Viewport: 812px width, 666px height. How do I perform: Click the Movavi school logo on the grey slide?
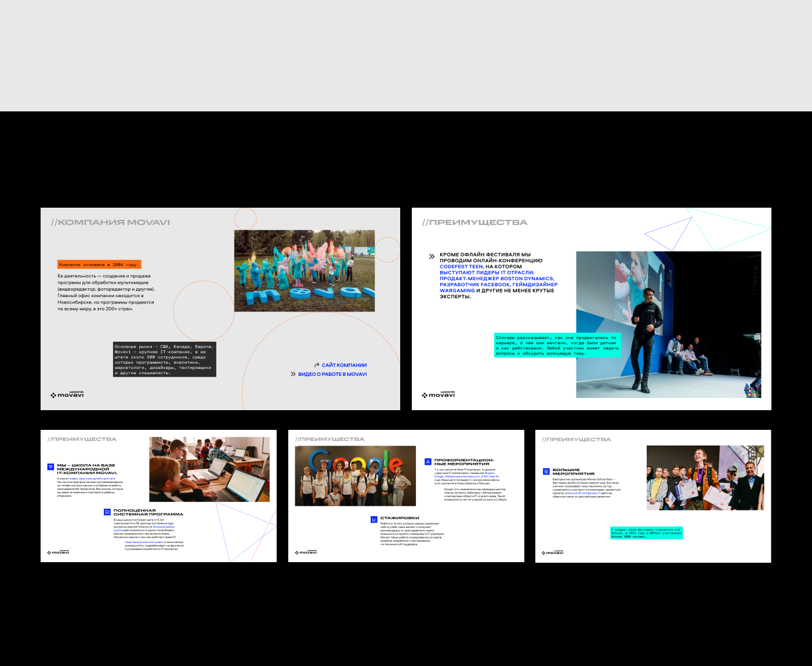click(67, 394)
